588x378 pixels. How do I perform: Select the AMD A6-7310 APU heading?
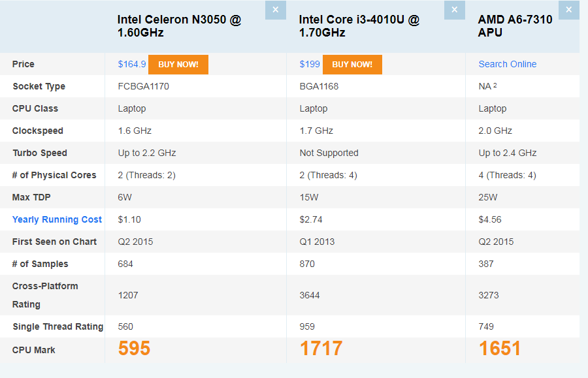pyautogui.click(x=515, y=26)
